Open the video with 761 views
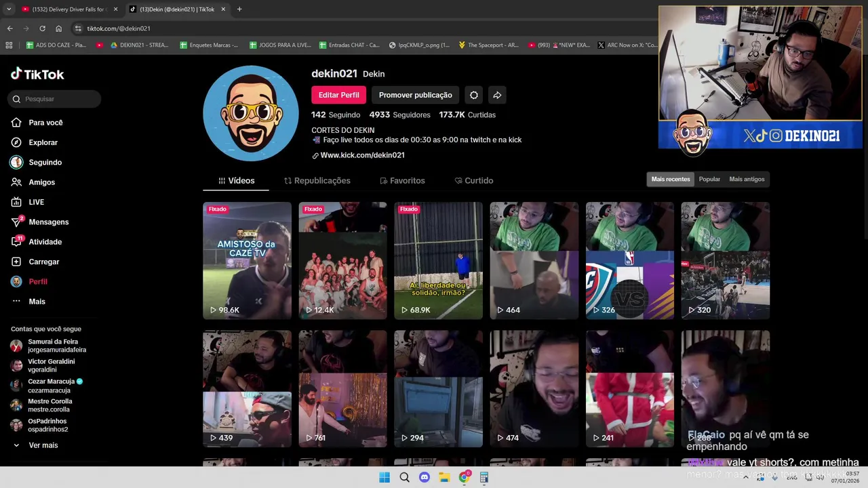 pos(342,389)
